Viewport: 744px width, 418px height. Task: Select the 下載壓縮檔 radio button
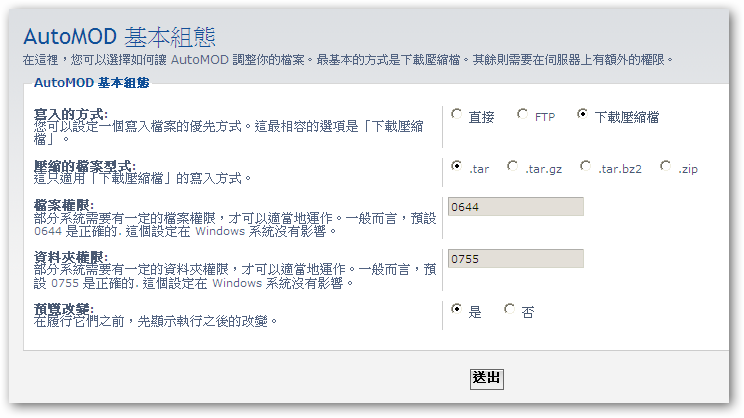click(582, 114)
